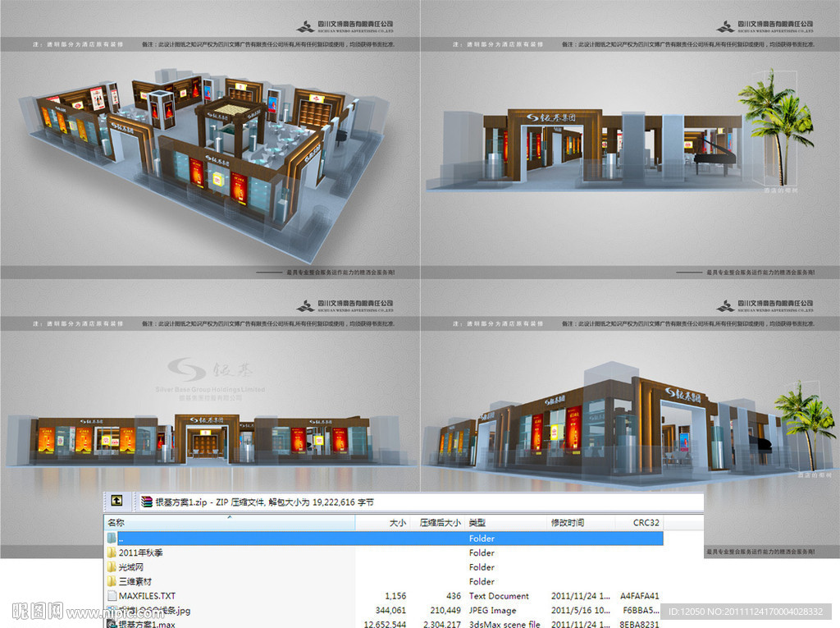840x628 pixels.
Task: Select the highlighted '..' parent folder row
Action: click(384, 538)
